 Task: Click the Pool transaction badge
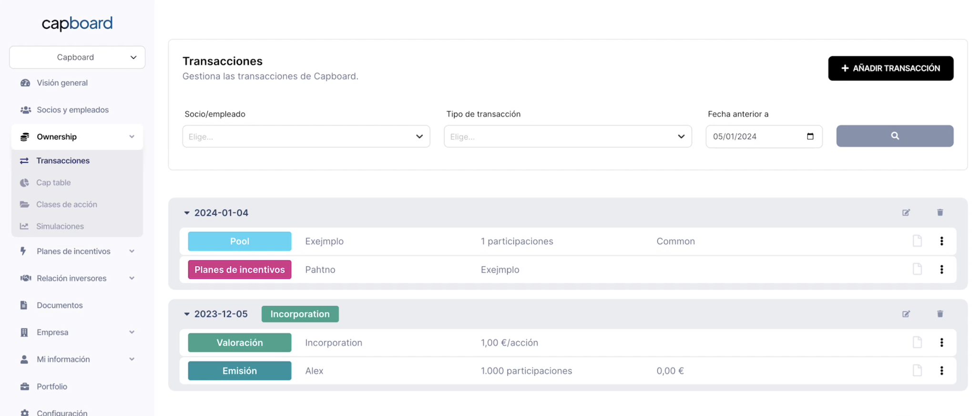coord(239,241)
